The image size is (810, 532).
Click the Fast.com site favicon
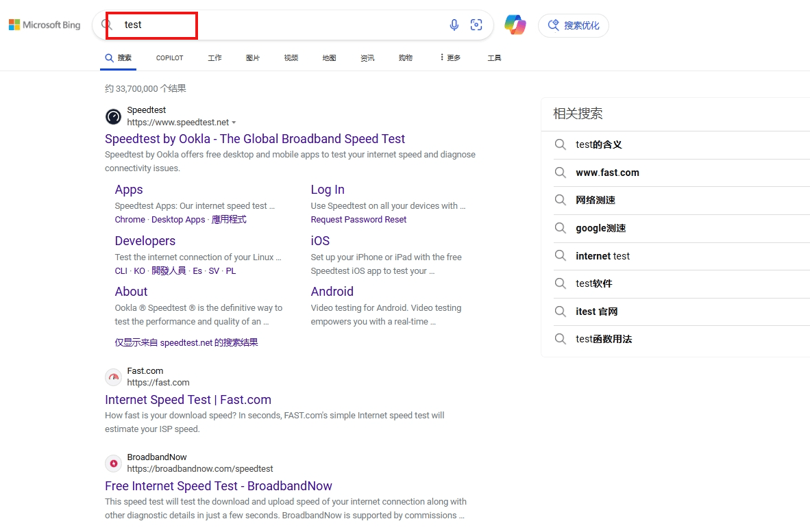(113, 377)
